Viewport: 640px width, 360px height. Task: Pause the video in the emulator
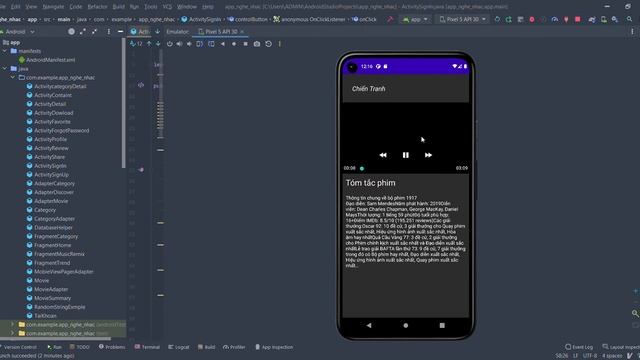405,155
